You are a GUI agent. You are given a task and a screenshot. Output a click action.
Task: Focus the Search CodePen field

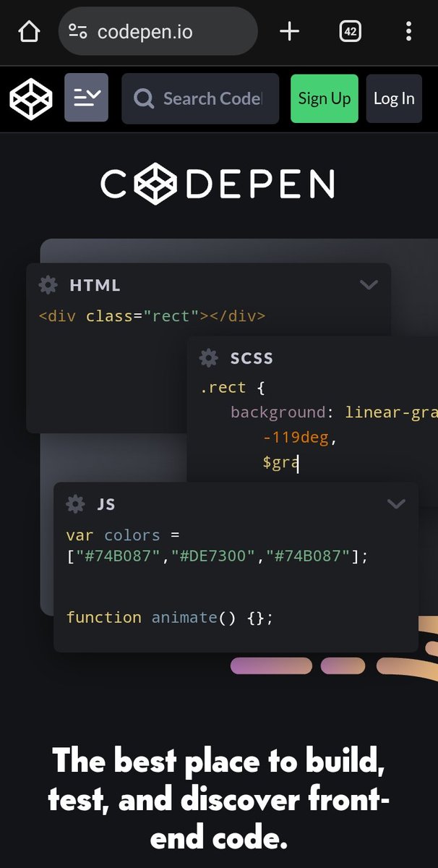200,98
